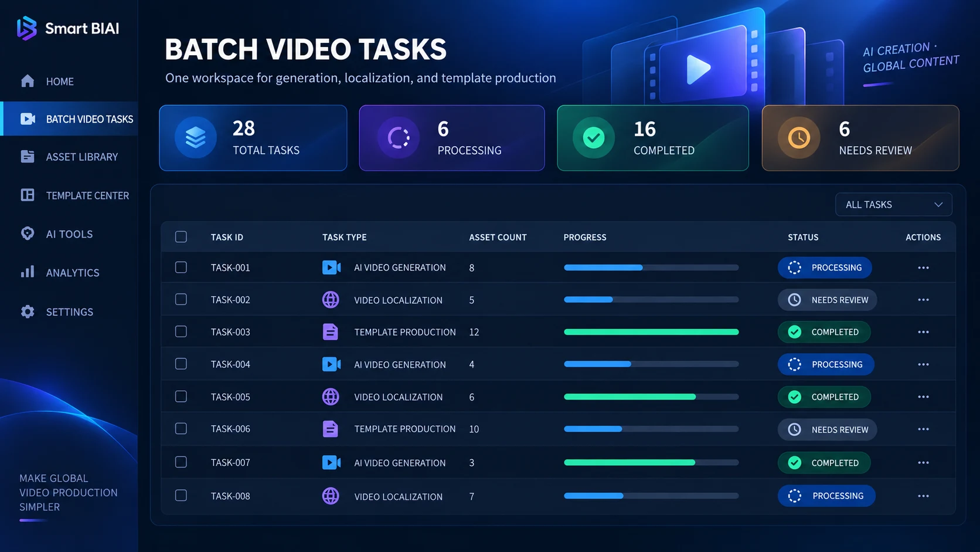
Task: Open the Asset Library sidebar item
Action: coord(69,157)
